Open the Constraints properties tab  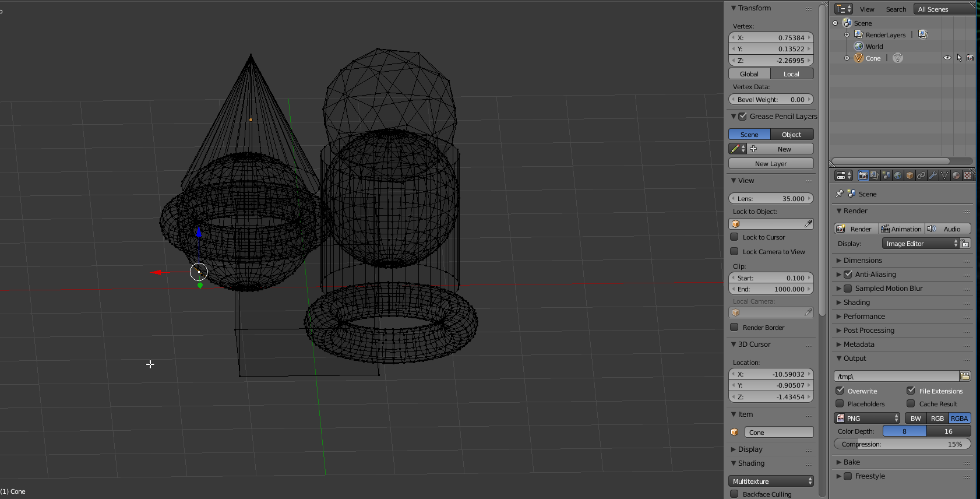[x=921, y=175]
